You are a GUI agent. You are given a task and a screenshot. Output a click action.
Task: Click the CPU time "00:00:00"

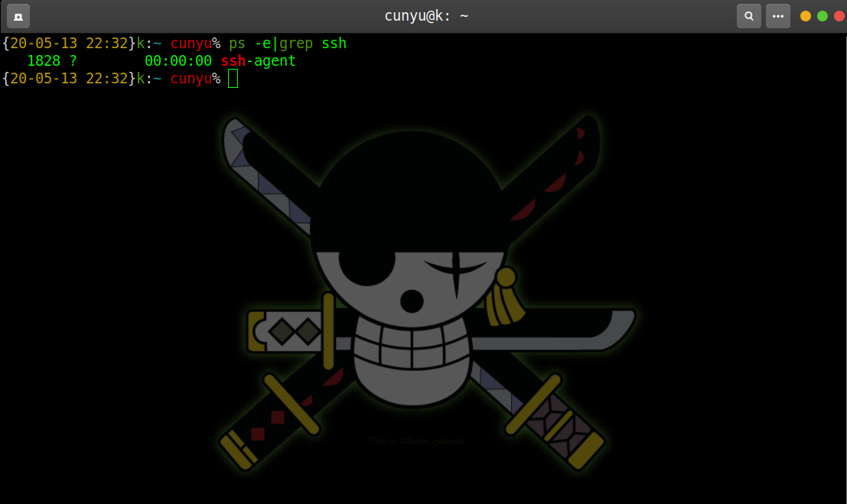[x=178, y=61]
